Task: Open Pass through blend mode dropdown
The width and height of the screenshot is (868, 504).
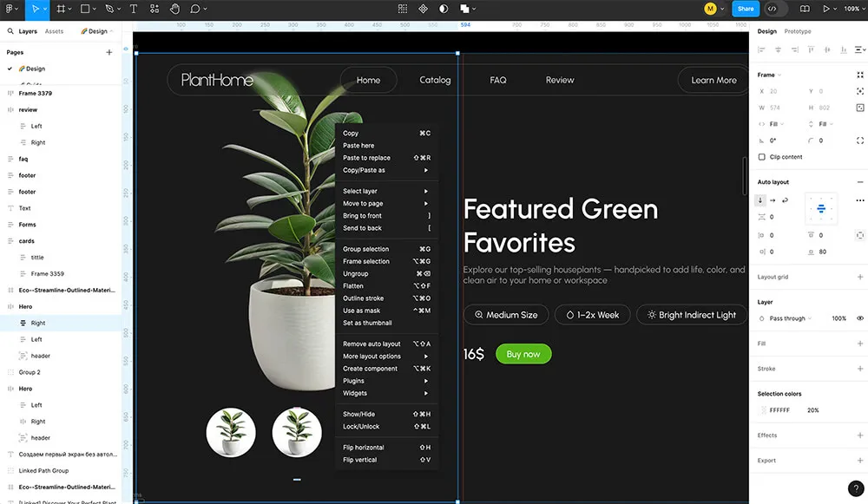Action: tap(791, 318)
